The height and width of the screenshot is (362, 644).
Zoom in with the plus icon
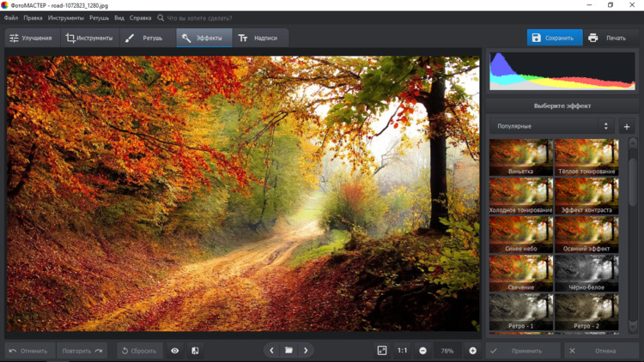pyautogui.click(x=472, y=351)
